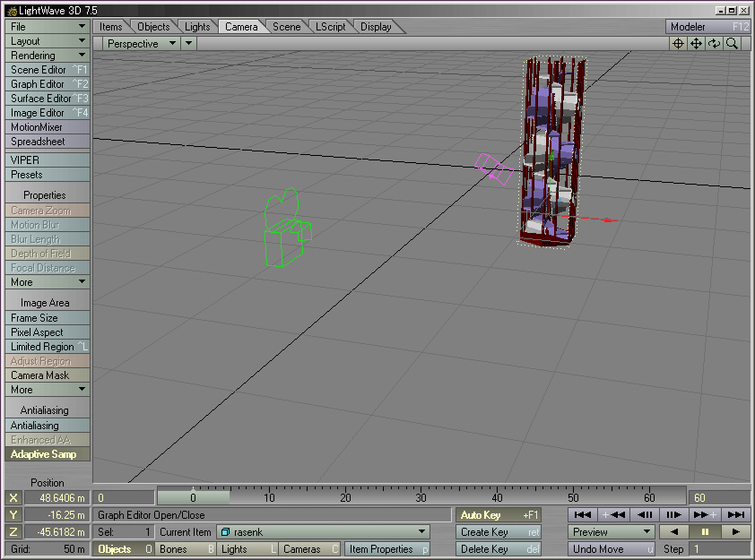Activate the Rotate view icon
This screenshot has height=560, width=755.
[714, 43]
